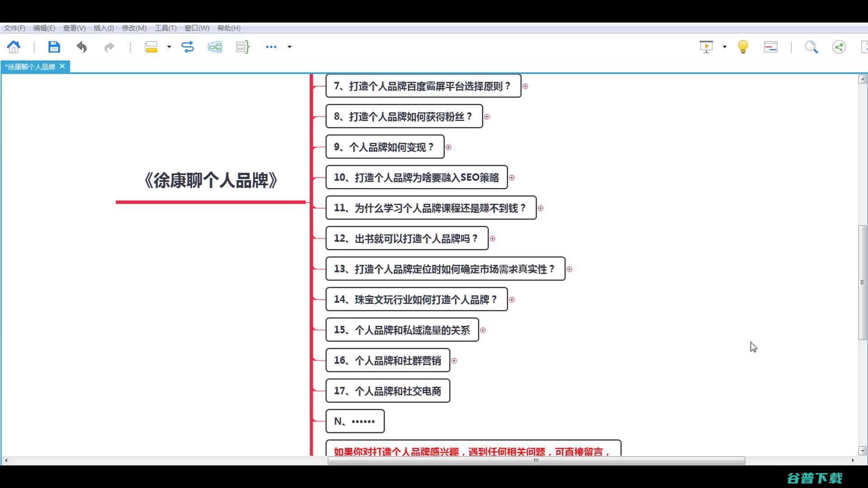This screenshot has width=868, height=488.
Task: Close the 徐康聊个人品牌 tab
Action: [62, 66]
